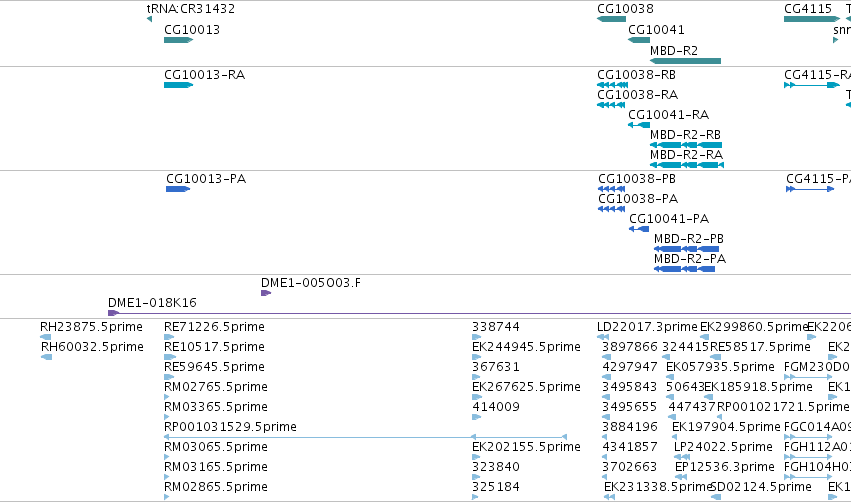
Task: Select the long RP001031529.5prime span line glyph
Action: (365, 437)
